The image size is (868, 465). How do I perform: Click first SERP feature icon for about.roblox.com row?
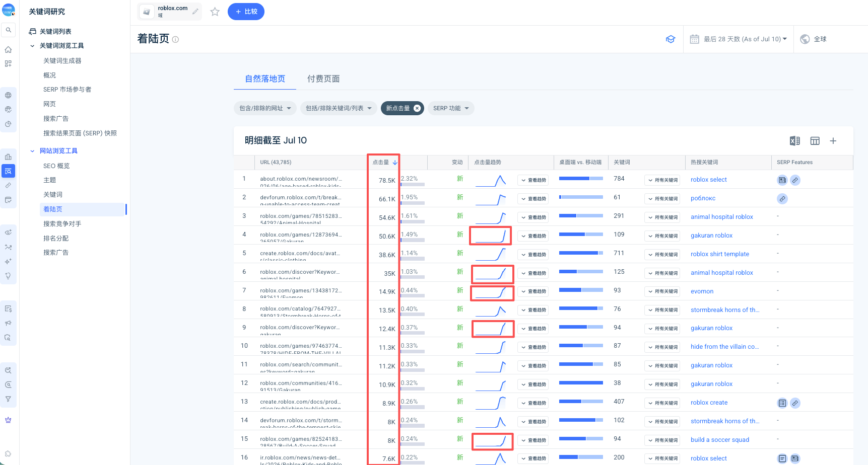click(x=782, y=180)
